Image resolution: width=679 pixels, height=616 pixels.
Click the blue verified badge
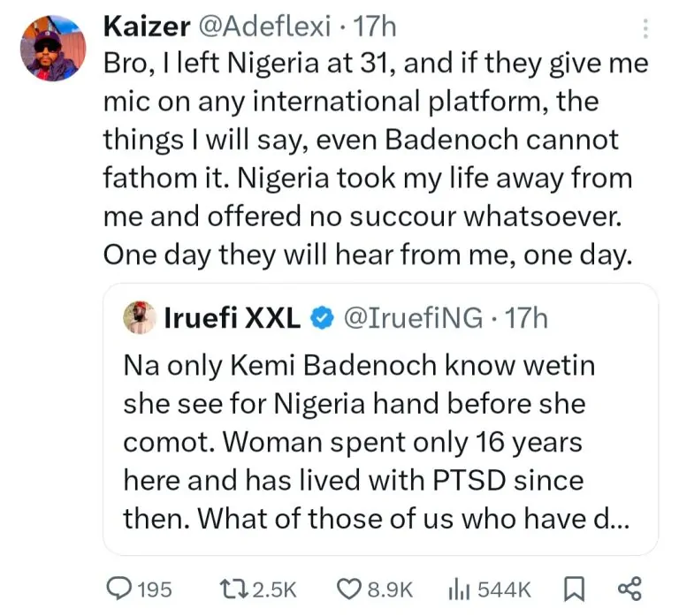point(323,318)
